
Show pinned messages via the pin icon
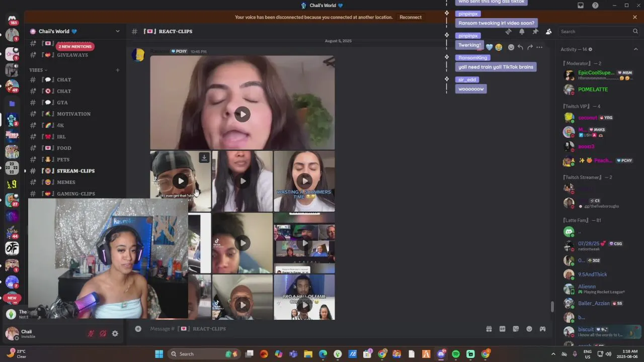[535, 31]
